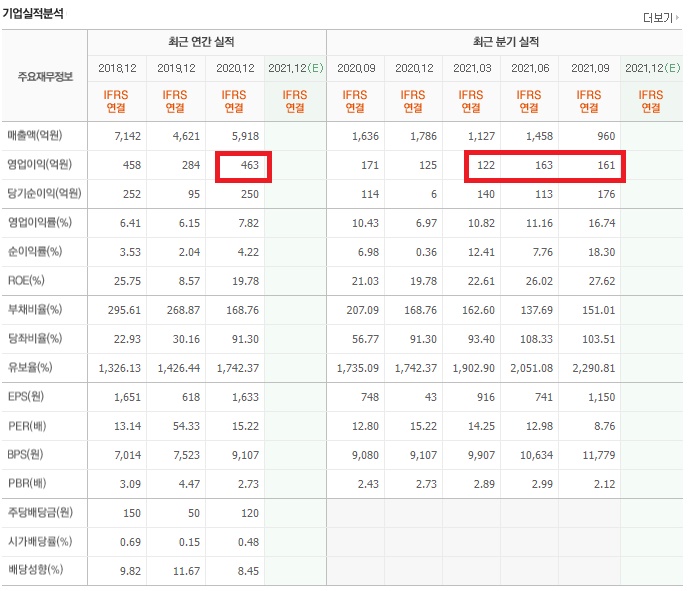Select the PBR(배) row label
Image resolution: width=690 pixels, height=591 pixels.
(x=27, y=484)
